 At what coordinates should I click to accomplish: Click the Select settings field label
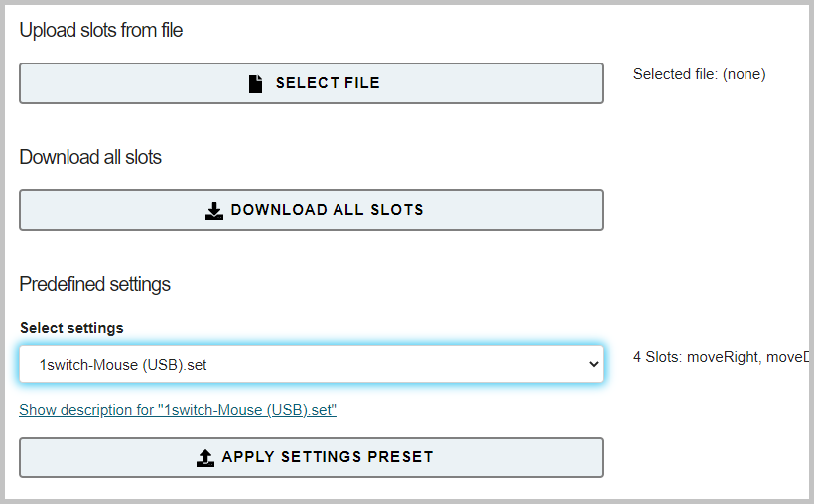tap(71, 328)
